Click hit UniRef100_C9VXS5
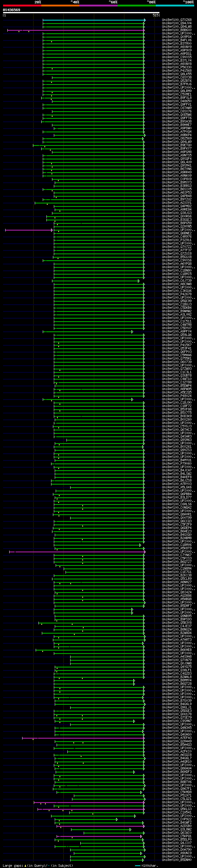This screenshot has height=868, width=197. pos(177,57)
